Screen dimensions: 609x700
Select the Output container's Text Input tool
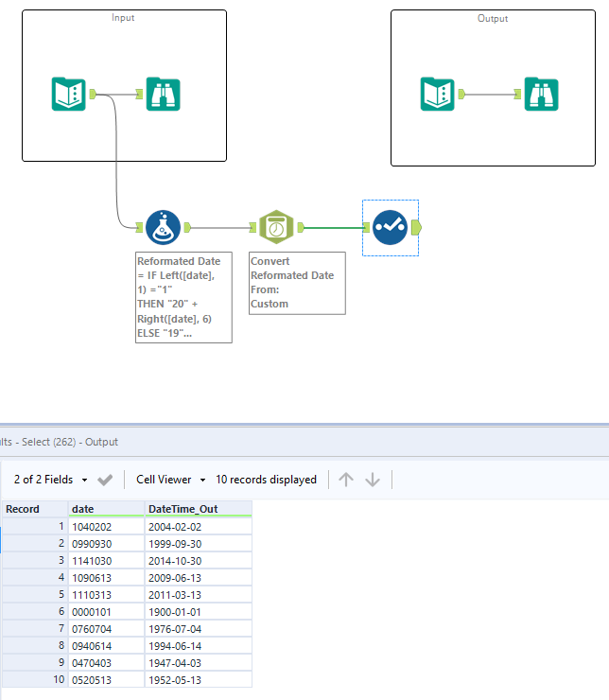tap(437, 95)
